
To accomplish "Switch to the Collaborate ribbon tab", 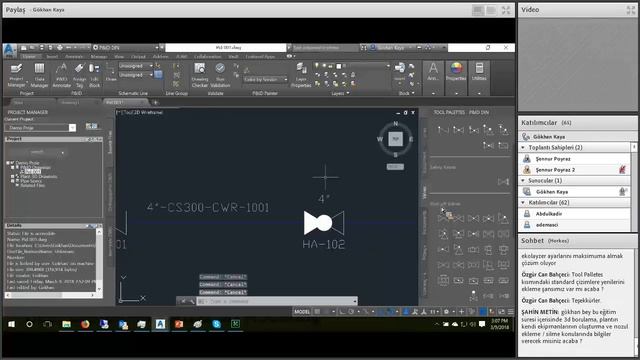I will [207, 57].
